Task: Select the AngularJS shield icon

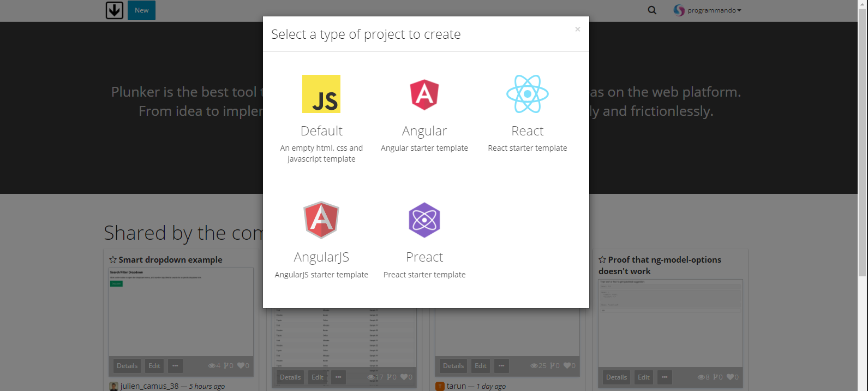Action: point(321,220)
